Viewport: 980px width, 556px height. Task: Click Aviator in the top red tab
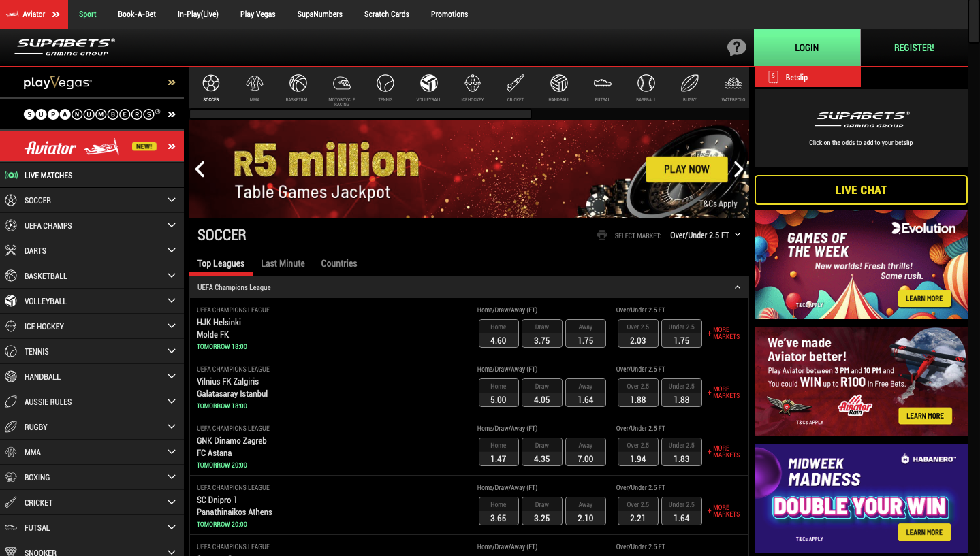(x=34, y=14)
